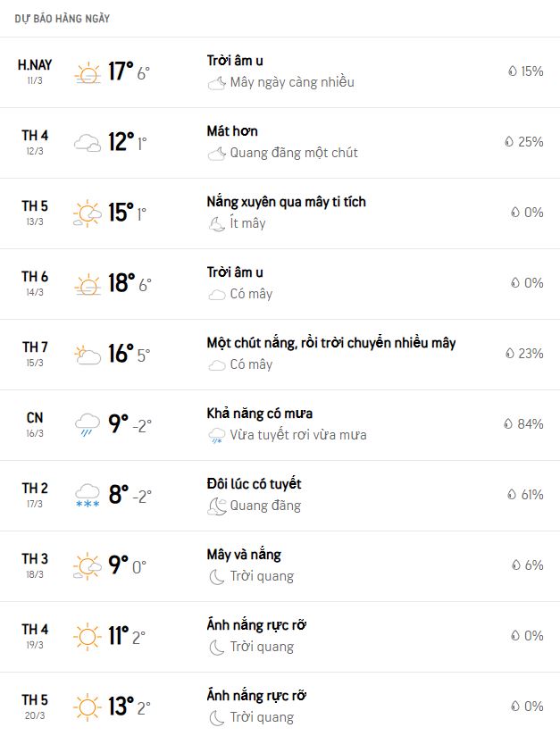This screenshot has height=736, width=560.
Task: Open today's forecast labeled H.NAY
Action: pos(280,72)
